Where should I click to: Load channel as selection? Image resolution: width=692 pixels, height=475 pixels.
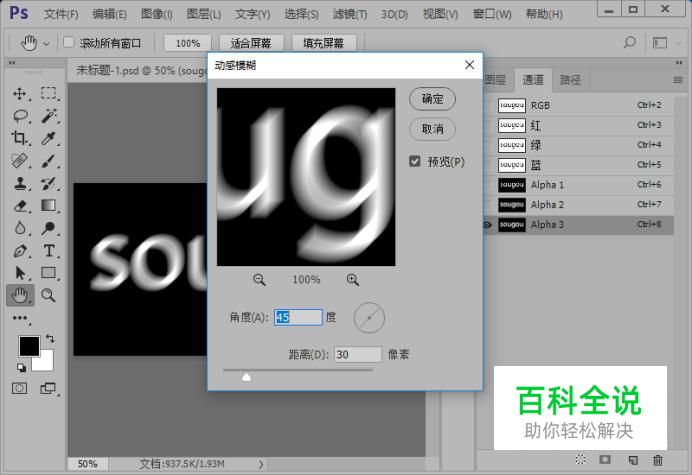pyautogui.click(x=580, y=460)
